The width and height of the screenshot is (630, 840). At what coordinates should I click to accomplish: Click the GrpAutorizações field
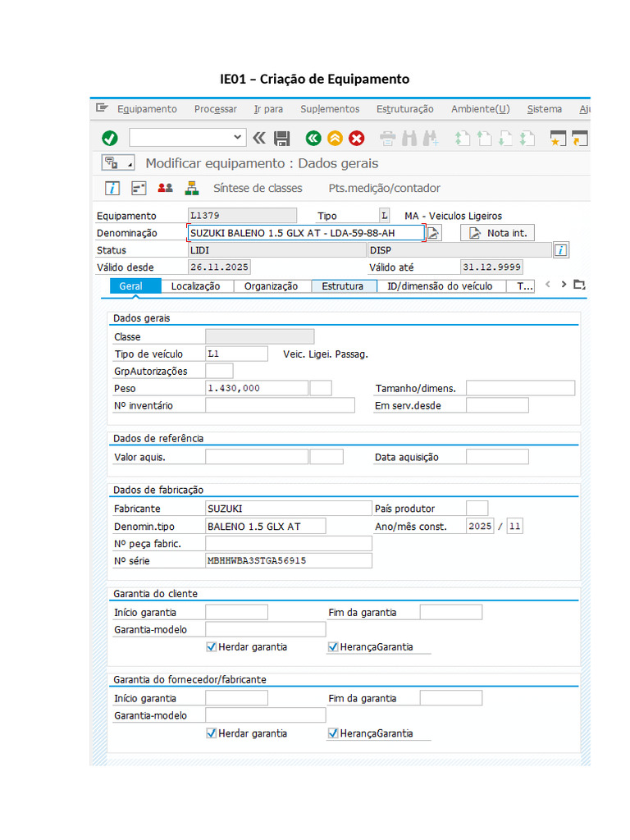pos(219,371)
